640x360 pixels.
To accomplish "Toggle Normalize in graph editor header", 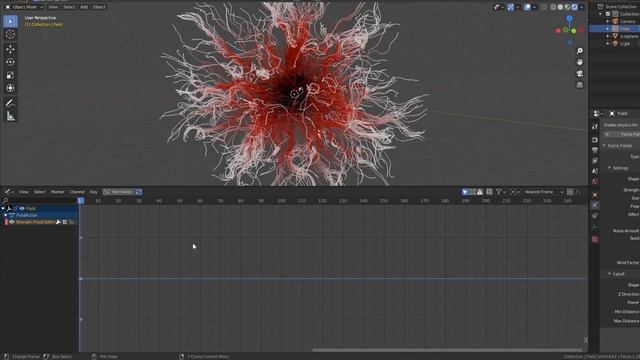I will tap(118, 192).
